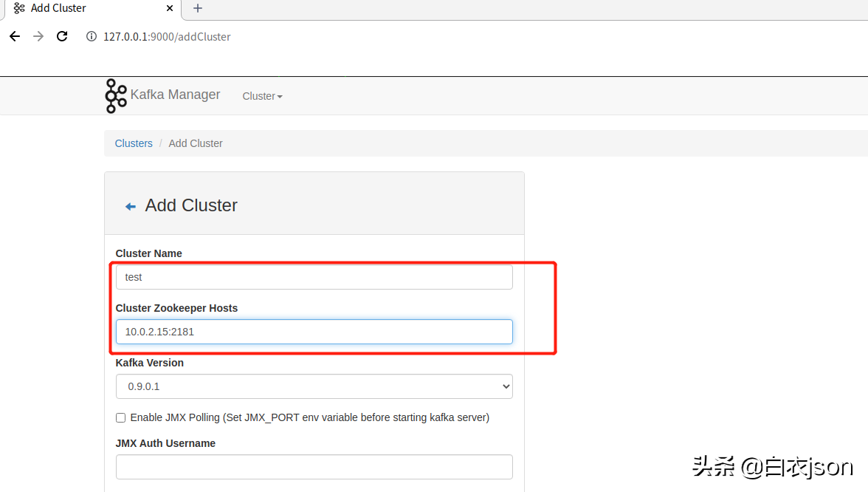Click the Add Cluster panel heading
The height and width of the screenshot is (492, 868).
[191, 205]
